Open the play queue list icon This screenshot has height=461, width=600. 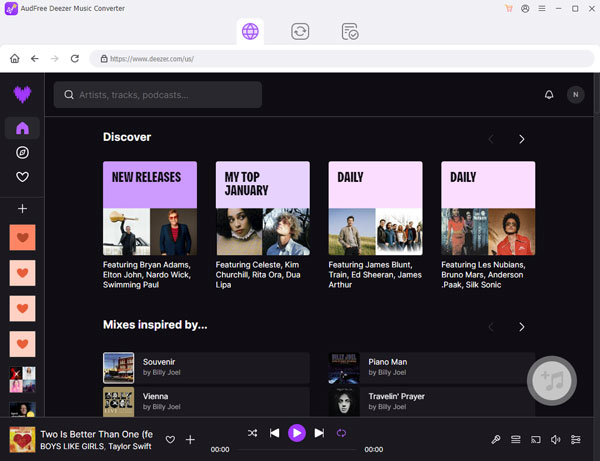tap(516, 440)
